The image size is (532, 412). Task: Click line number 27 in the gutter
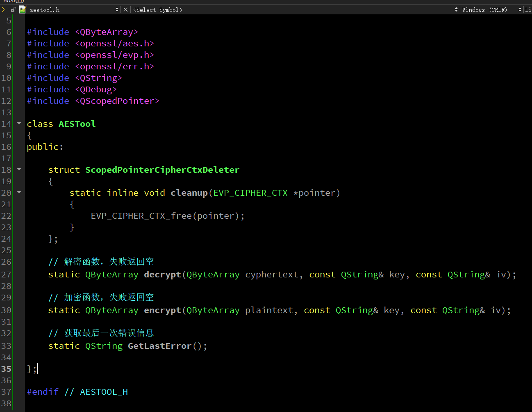(x=6, y=275)
